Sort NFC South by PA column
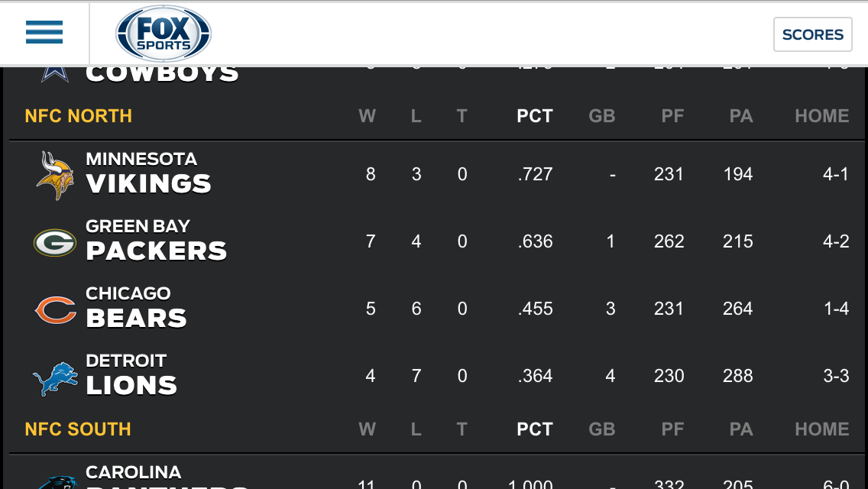This screenshot has height=489, width=868. click(x=741, y=429)
